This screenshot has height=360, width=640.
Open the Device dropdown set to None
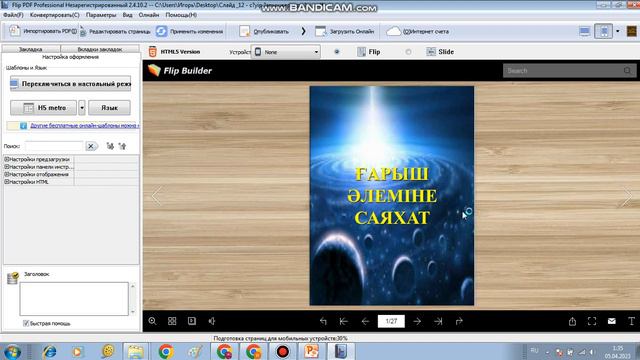coord(285,52)
